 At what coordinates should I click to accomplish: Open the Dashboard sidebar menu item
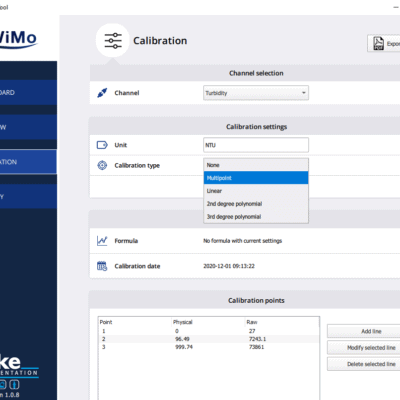click(x=28, y=93)
